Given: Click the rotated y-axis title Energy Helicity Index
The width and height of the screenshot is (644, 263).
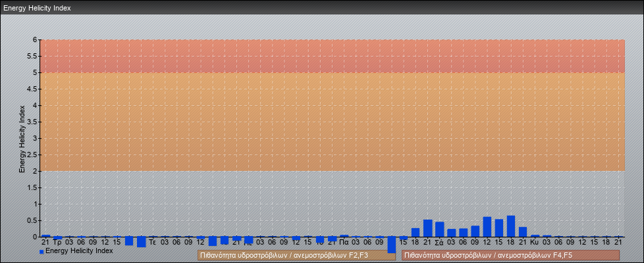Looking at the screenshot, I should coord(22,139).
